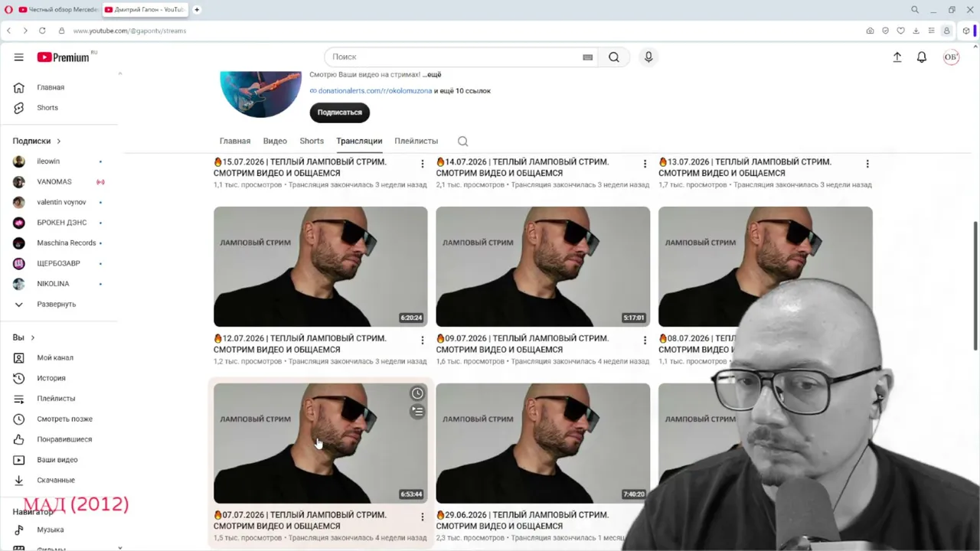Open the notifications bell

[x=922, y=57]
